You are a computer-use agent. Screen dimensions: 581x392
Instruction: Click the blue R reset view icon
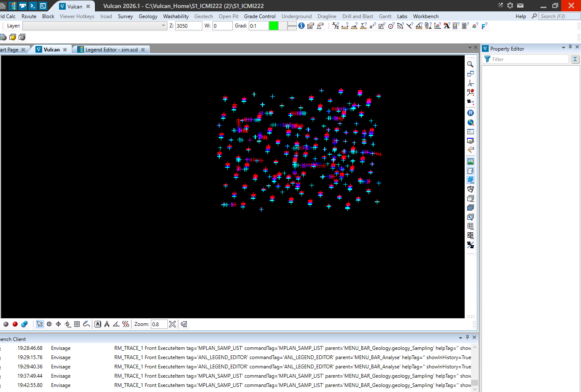click(471, 113)
